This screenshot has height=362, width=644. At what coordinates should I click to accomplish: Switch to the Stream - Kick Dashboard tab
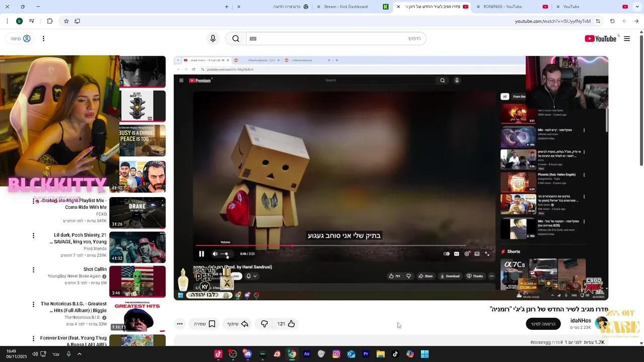click(x=352, y=7)
